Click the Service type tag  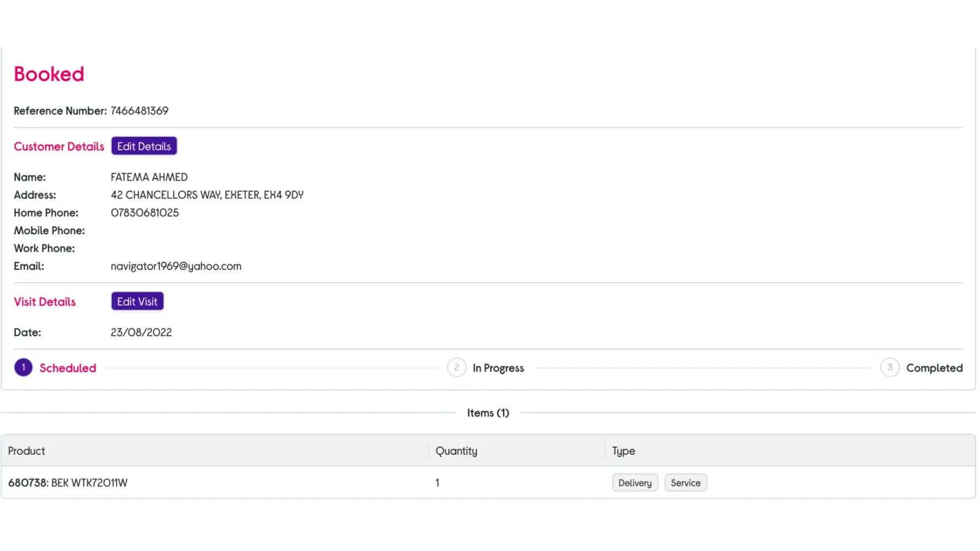(685, 483)
